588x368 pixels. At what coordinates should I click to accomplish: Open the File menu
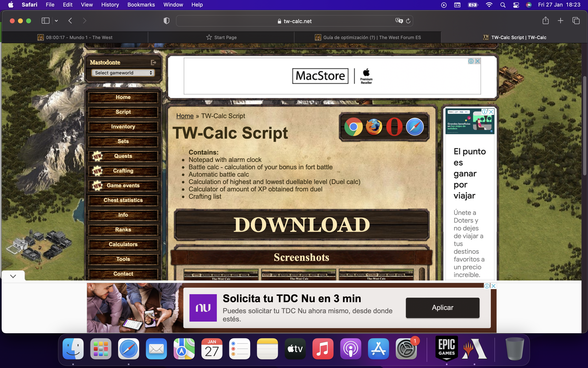(x=50, y=5)
